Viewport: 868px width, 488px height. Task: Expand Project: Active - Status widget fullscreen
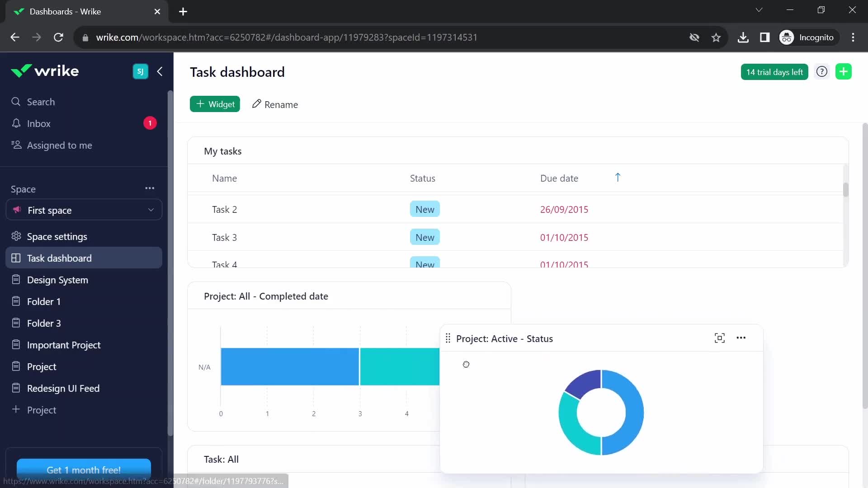coord(719,338)
